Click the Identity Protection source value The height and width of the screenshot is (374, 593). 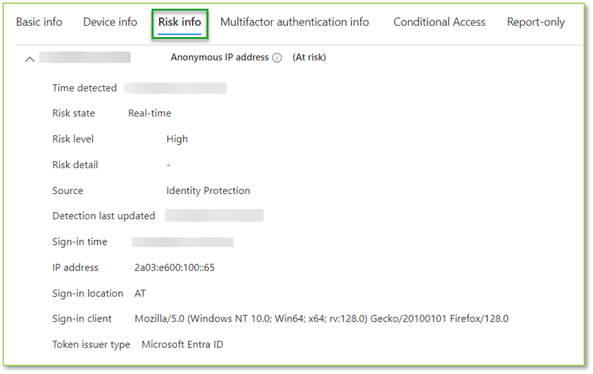(208, 191)
